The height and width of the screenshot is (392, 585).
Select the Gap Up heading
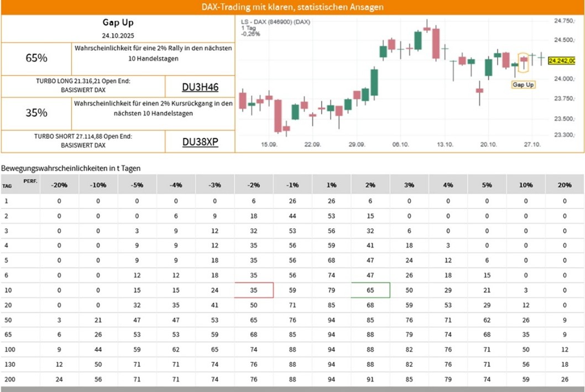click(118, 23)
